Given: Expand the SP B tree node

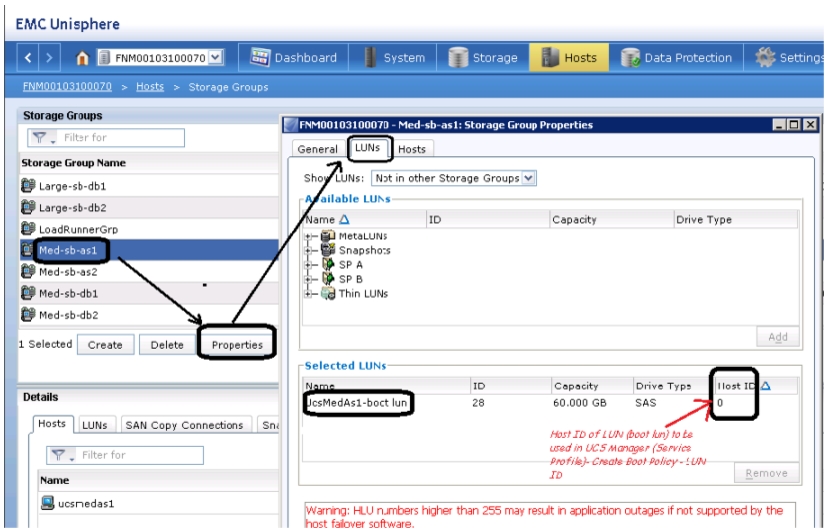Looking at the screenshot, I should pyautogui.click(x=308, y=279).
